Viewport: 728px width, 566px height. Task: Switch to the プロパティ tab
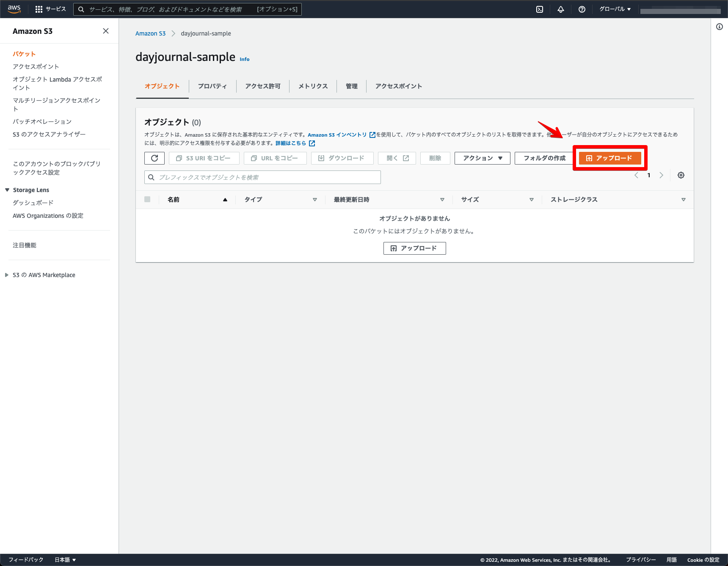pyautogui.click(x=212, y=86)
